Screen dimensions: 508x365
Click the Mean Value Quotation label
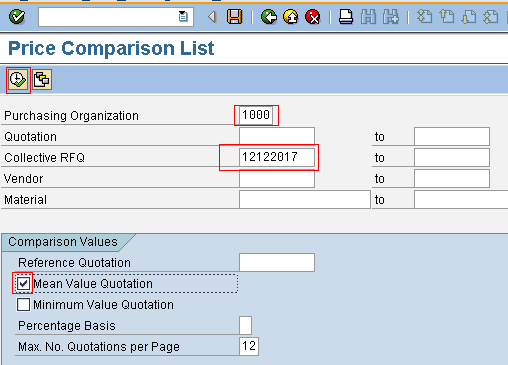(93, 284)
